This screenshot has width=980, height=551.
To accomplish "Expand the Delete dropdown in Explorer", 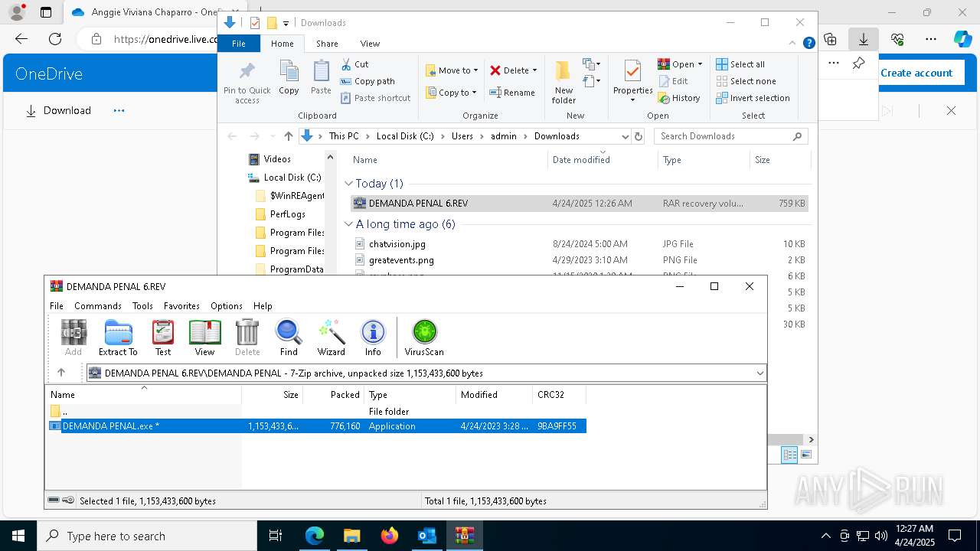I will (534, 70).
